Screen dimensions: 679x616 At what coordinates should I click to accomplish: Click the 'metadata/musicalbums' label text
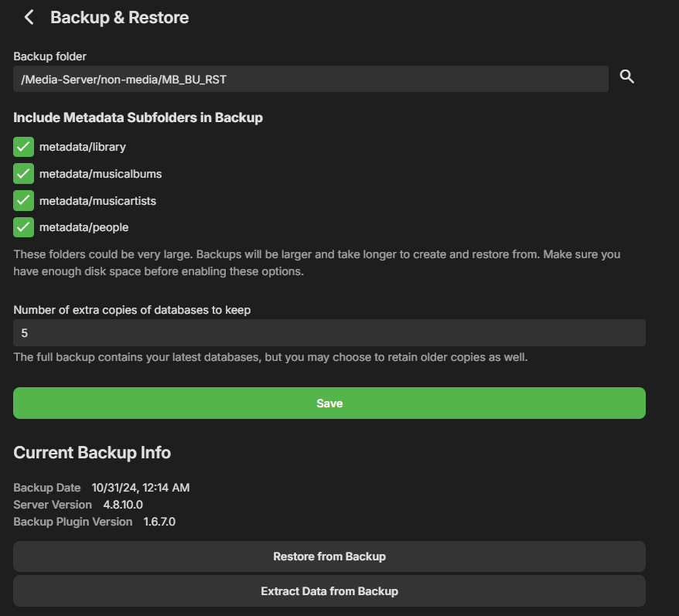pyautogui.click(x=101, y=174)
